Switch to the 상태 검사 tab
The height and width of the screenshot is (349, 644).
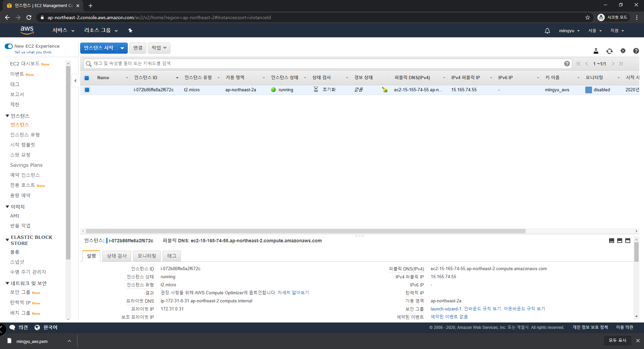pyautogui.click(x=117, y=256)
